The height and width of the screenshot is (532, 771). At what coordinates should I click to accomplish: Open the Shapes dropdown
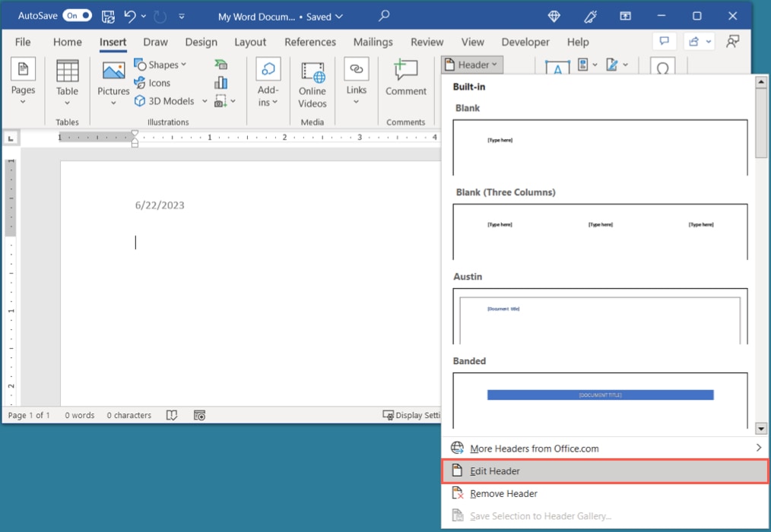point(160,64)
